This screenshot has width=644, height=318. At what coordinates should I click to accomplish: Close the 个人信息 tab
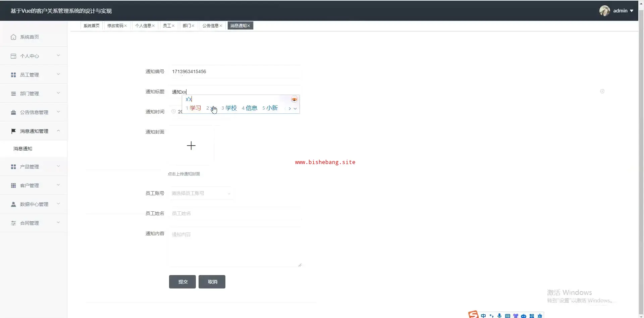tap(153, 26)
